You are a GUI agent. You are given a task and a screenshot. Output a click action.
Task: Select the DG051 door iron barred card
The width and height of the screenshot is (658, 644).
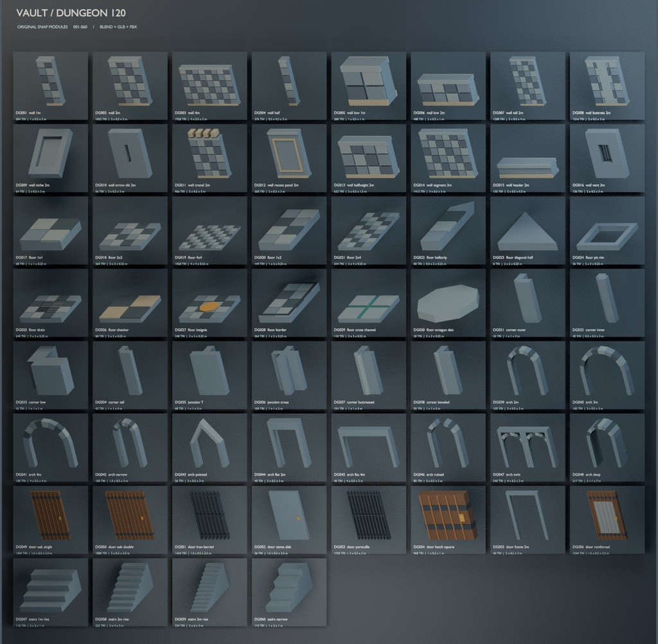(210, 521)
